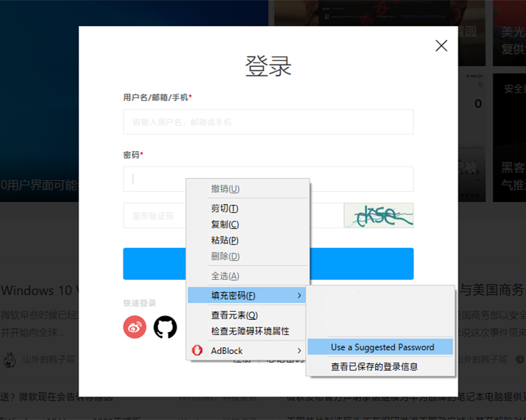Screen dimensions: 526x420
Task: Select Use a Suggested Password
Action: point(382,347)
